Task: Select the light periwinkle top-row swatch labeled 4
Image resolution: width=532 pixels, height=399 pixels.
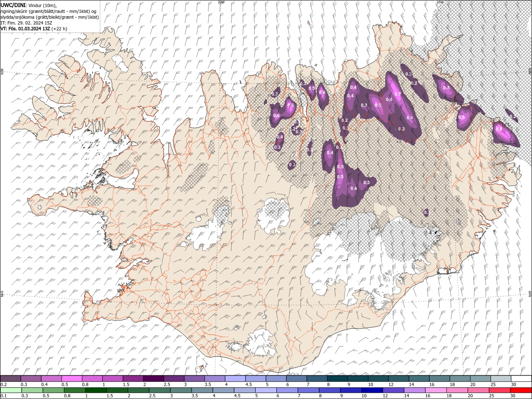Action: [x=235, y=379]
